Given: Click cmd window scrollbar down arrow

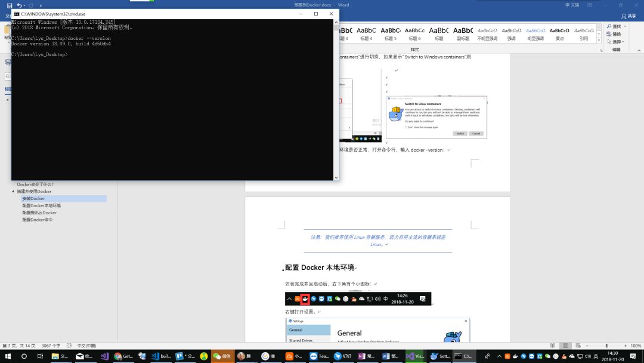Looking at the screenshot, I should click(336, 177).
